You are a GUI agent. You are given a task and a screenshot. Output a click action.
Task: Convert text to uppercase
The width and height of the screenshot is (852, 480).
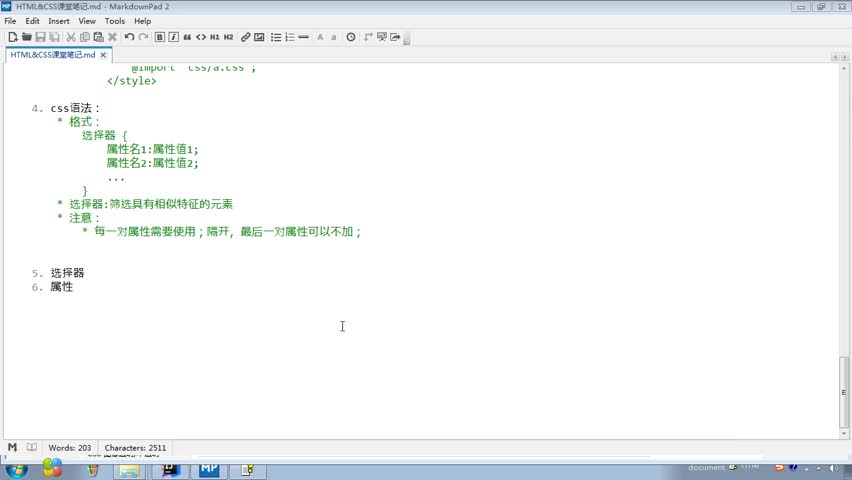tap(320, 37)
